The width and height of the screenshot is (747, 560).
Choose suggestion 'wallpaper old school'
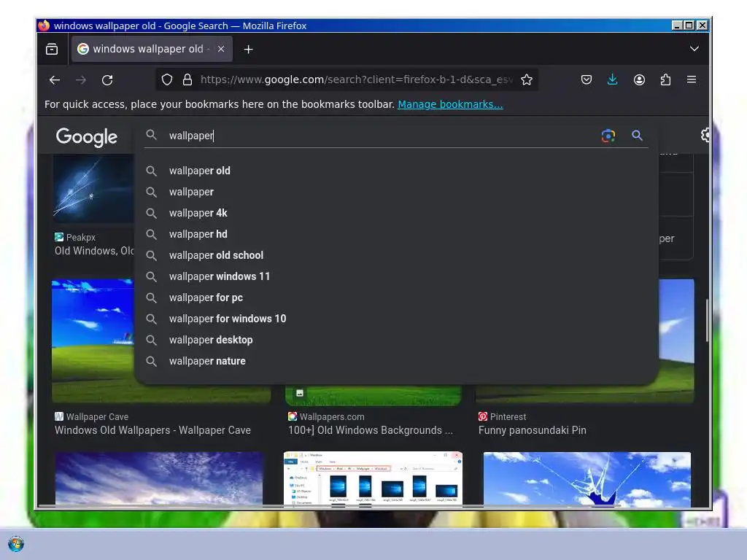click(x=396, y=255)
